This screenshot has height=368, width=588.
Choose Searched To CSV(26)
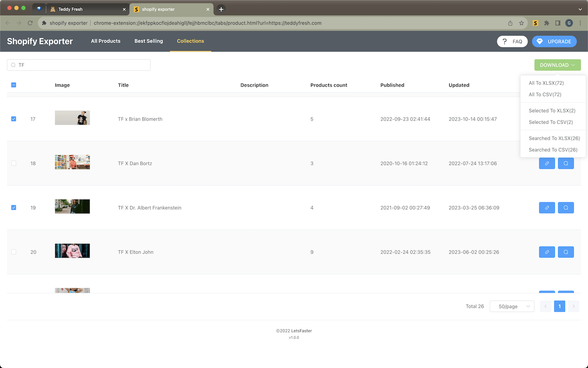[553, 150]
